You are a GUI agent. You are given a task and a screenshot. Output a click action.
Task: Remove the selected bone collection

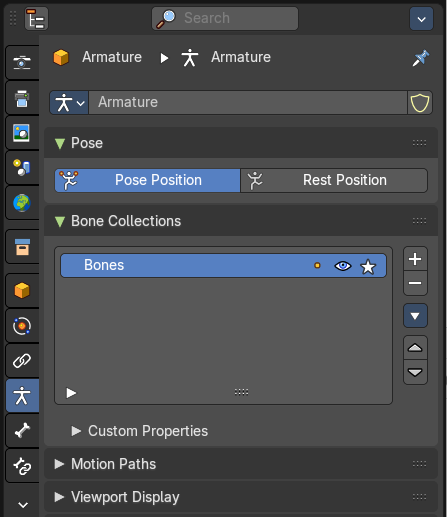pyautogui.click(x=415, y=283)
